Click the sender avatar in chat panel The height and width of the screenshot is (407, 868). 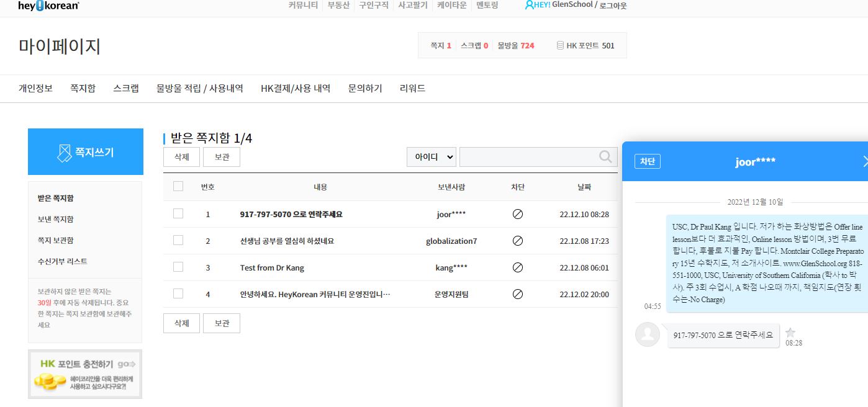click(x=648, y=334)
